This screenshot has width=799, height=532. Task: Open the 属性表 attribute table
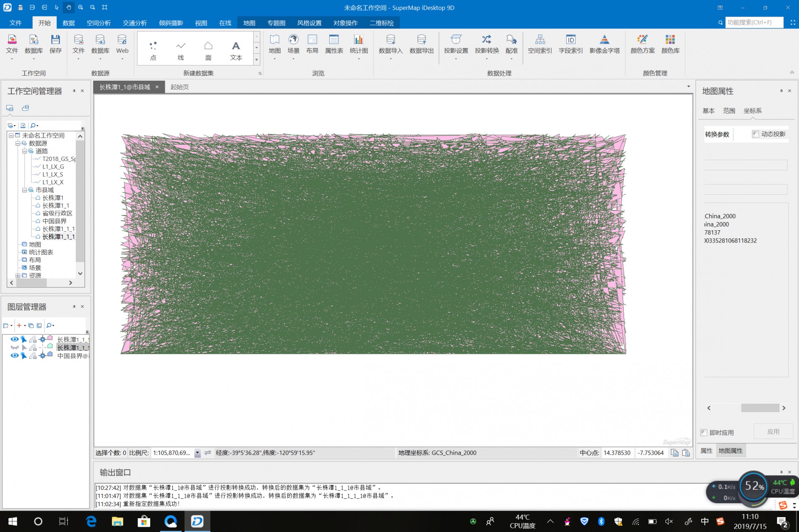point(334,45)
